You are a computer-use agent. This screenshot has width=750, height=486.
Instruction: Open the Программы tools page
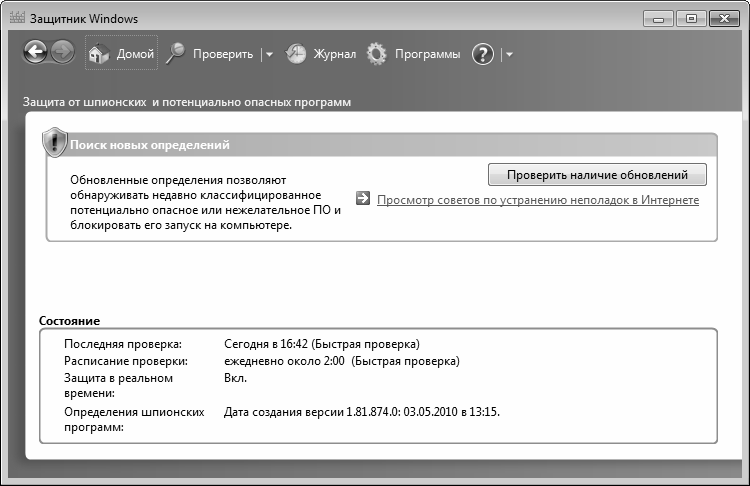click(x=427, y=54)
